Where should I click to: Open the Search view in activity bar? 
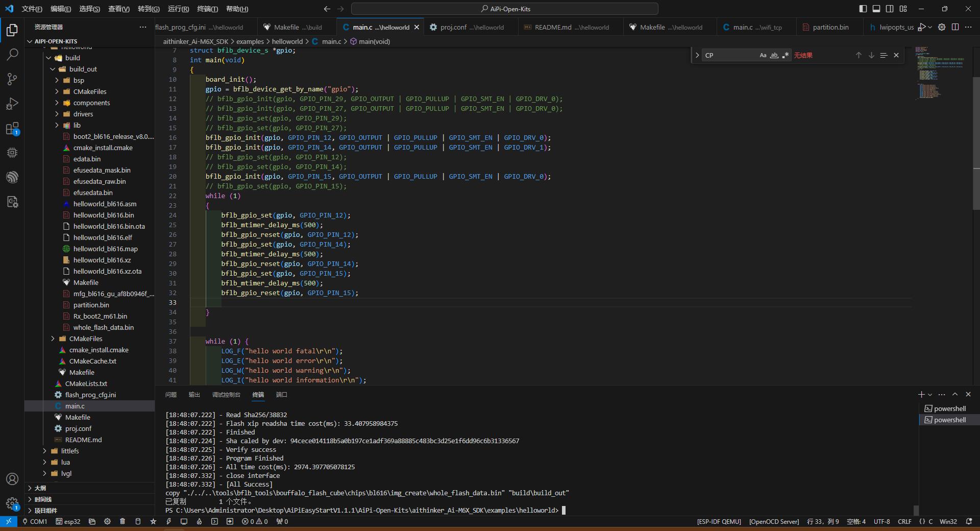(x=12, y=55)
